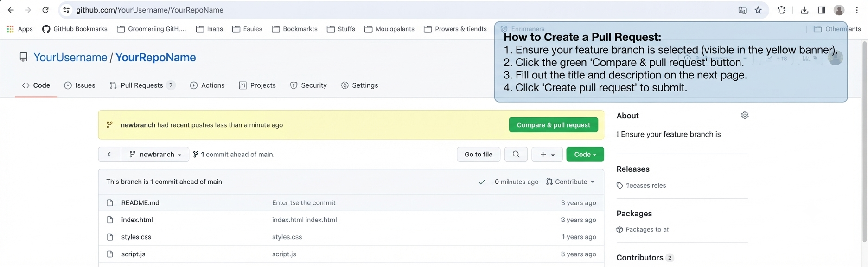
Task: Open the README.md file
Action: tap(140, 202)
